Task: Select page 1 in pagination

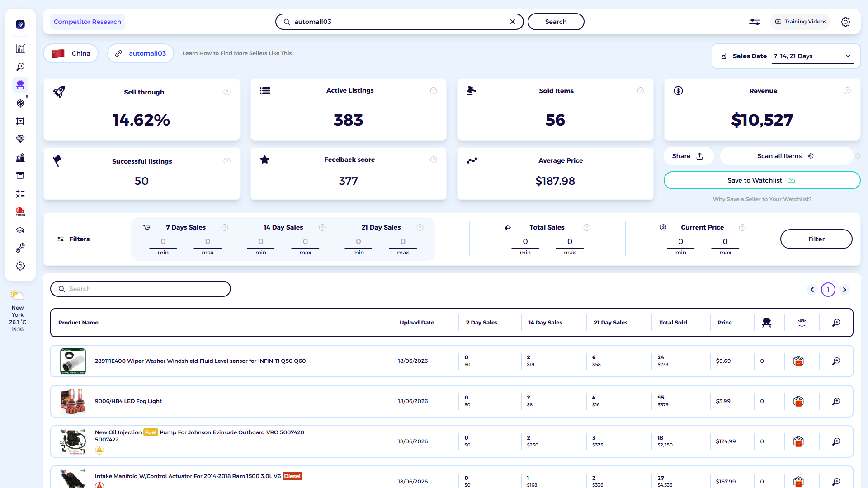Action: tap(828, 290)
